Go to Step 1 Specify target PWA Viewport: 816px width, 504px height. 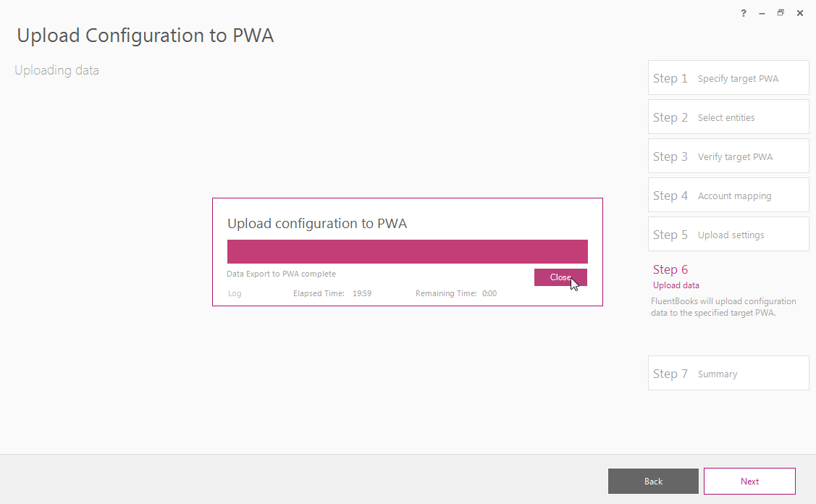coord(728,77)
